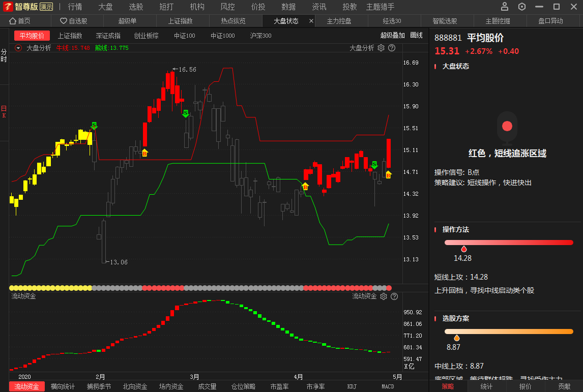
Task: Open the 主题猎手 menu
Action: click(x=381, y=7)
